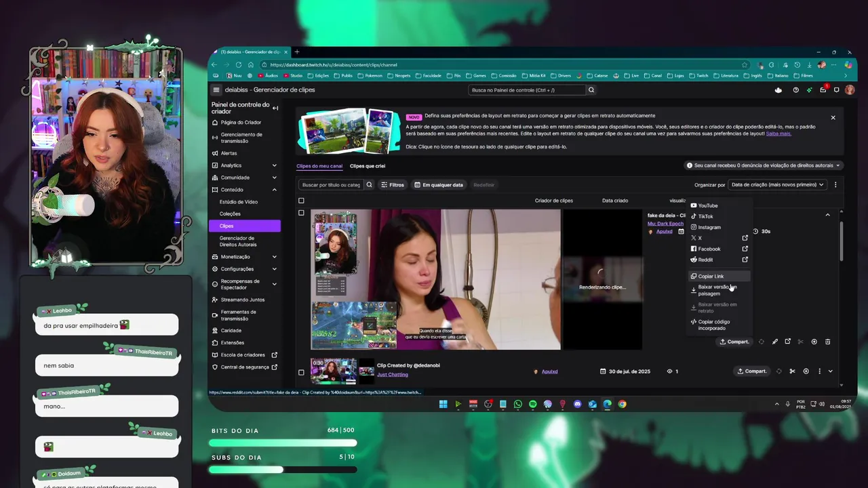Choose Copiar Link in share menu
868x488 pixels.
click(x=719, y=276)
